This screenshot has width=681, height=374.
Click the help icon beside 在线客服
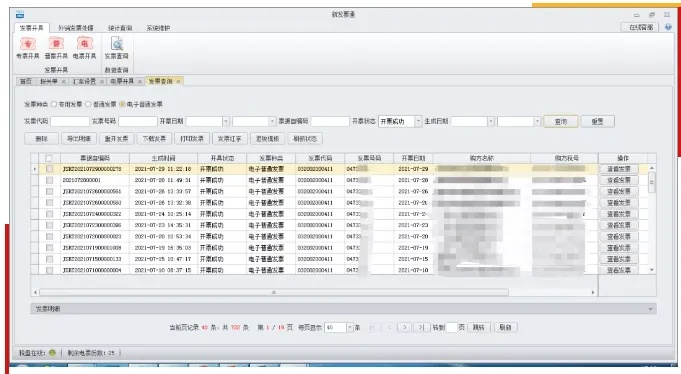pos(668,27)
